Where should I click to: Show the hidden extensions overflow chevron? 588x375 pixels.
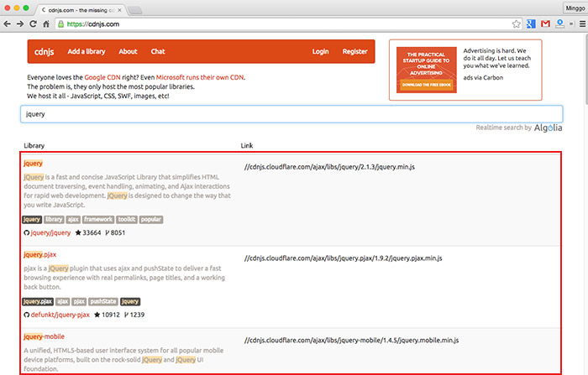[571, 24]
